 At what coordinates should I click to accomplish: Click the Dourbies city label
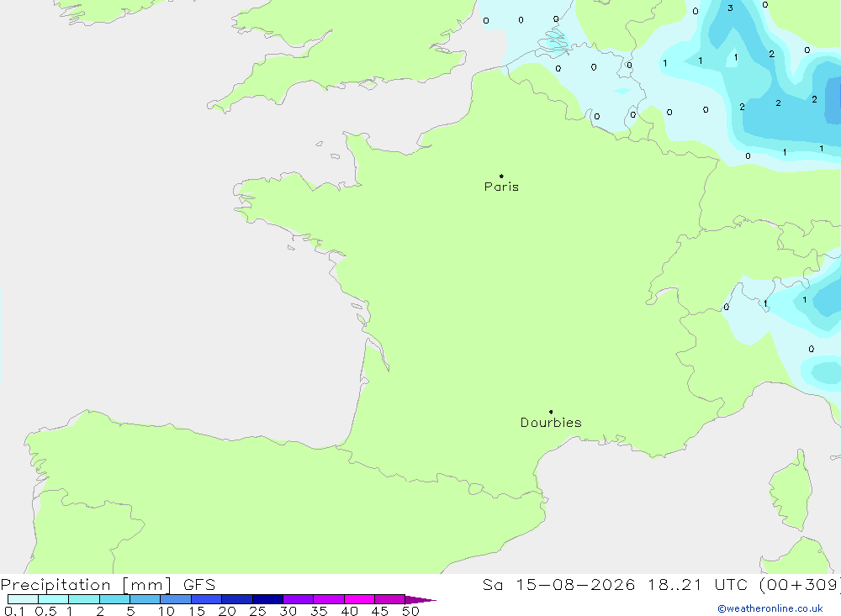[x=551, y=423]
